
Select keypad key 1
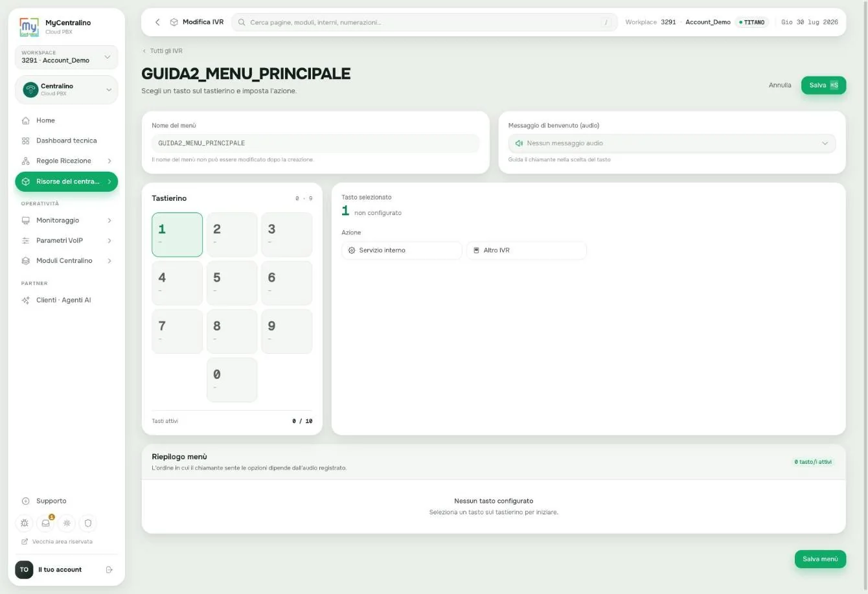click(177, 234)
